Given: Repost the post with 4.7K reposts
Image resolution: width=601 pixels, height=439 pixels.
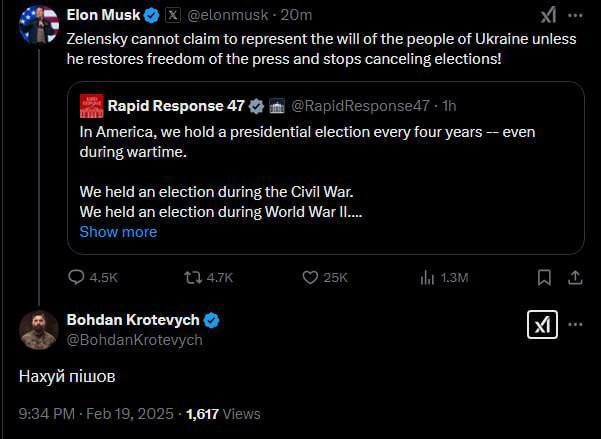Looking at the screenshot, I should pos(193,277).
